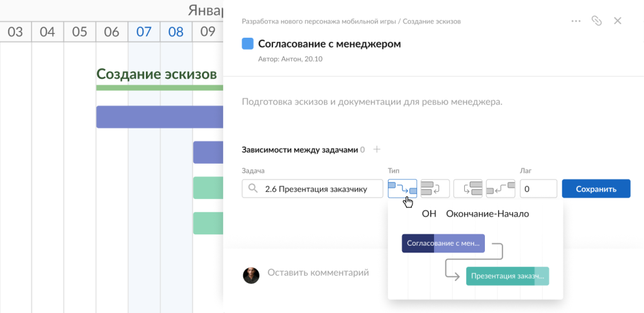644x313 pixels.
Task: Click date column header 09
Action: 208,31
